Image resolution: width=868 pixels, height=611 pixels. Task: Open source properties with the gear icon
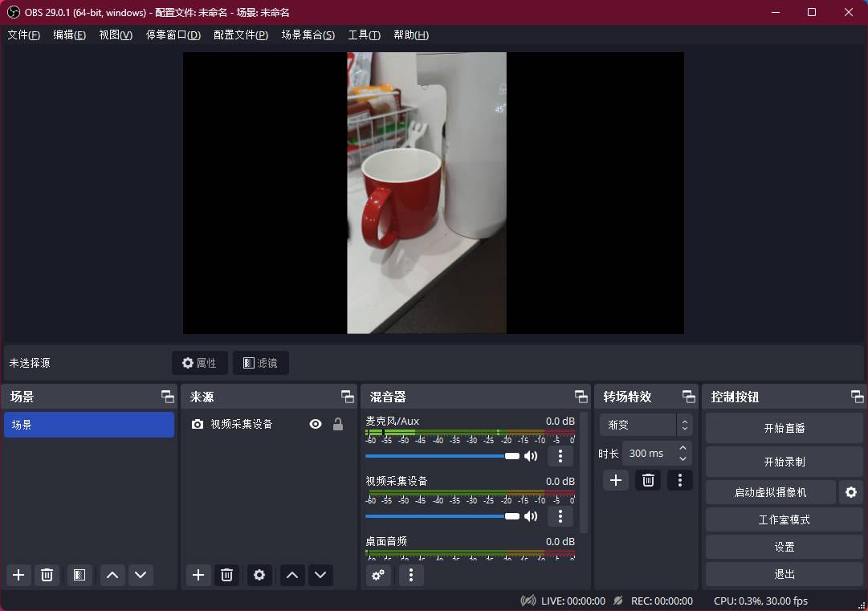pyautogui.click(x=259, y=575)
